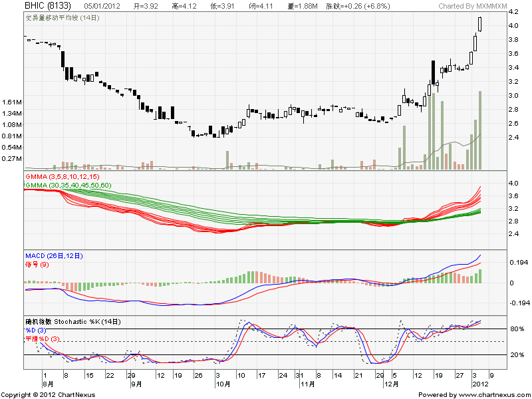Select the Stochastic %K (14日) indicator label
This screenshot has height=399, width=532.
click(x=73, y=321)
